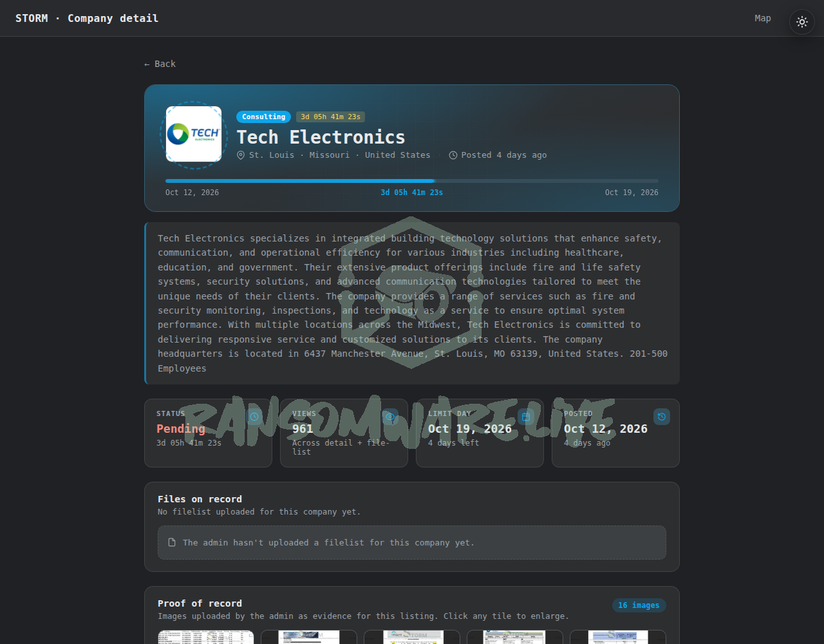The height and width of the screenshot is (644, 824).
Task: Click the STORM · Company detail header title
Action: (87, 18)
